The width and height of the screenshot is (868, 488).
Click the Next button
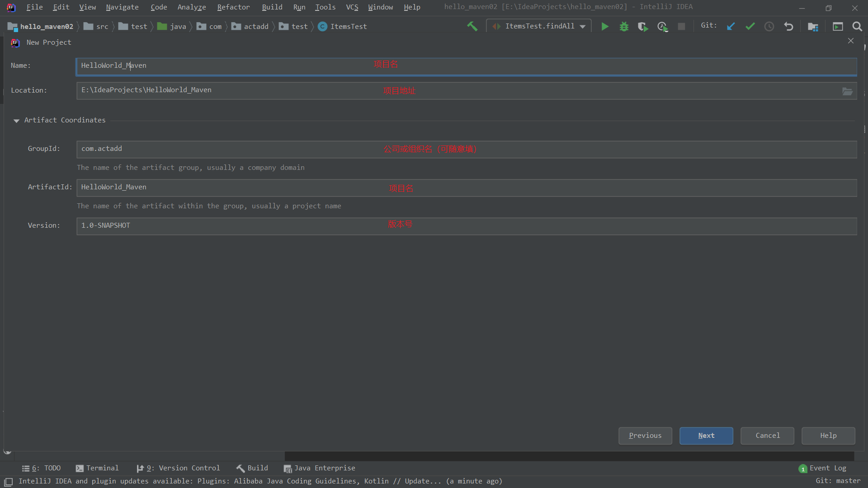pos(706,436)
